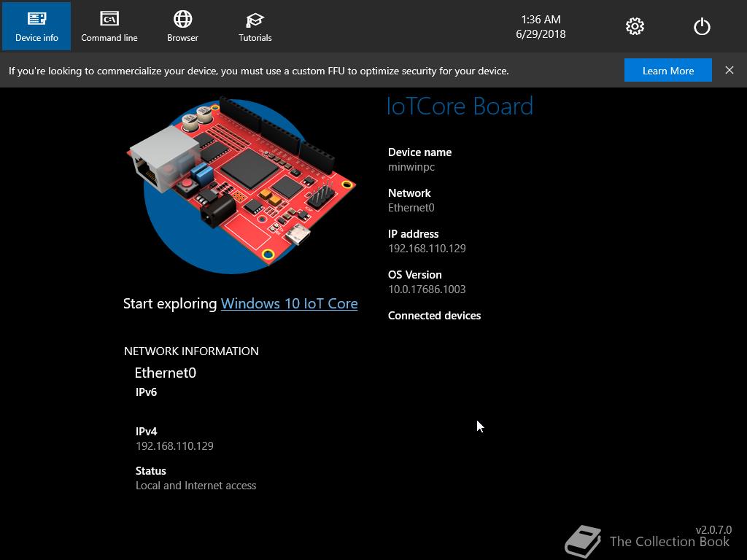Click the time and date display
Viewport: 747px width, 560px height.
tap(541, 27)
